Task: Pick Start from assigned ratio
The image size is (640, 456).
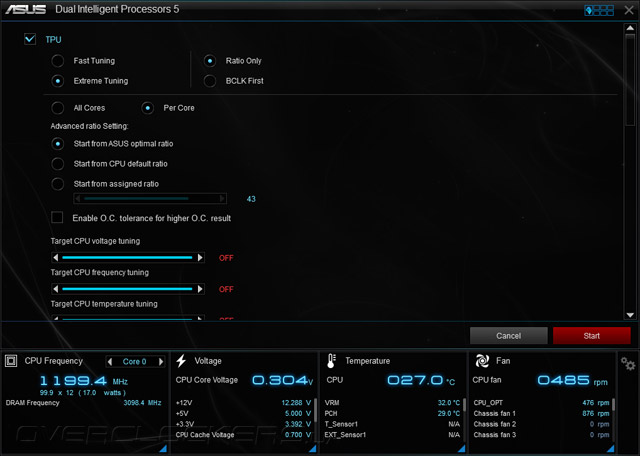Action: [58, 184]
